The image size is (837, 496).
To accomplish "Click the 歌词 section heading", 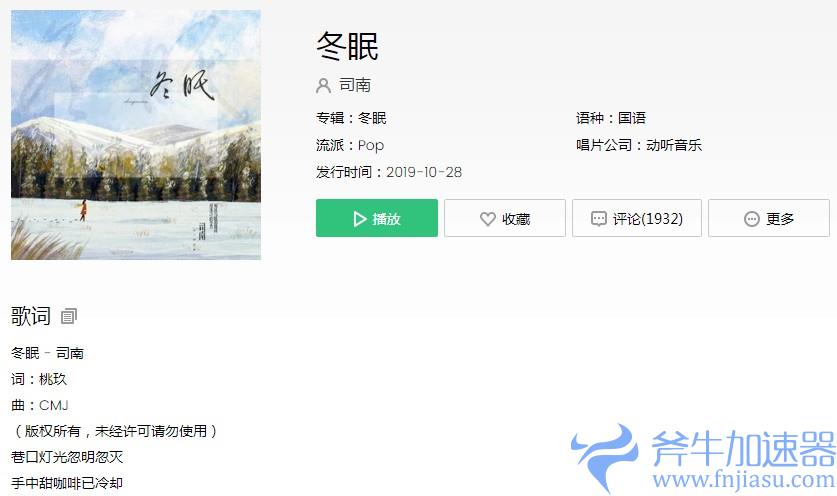I will click(31, 316).
